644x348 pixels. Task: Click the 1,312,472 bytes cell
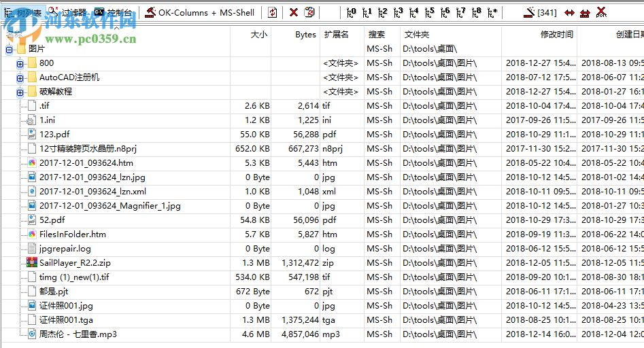300,262
